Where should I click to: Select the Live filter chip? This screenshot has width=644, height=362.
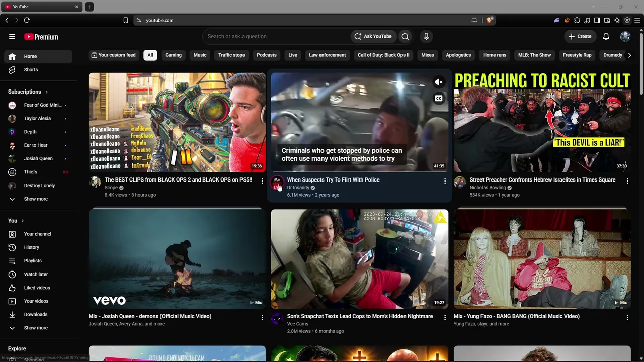click(x=293, y=55)
